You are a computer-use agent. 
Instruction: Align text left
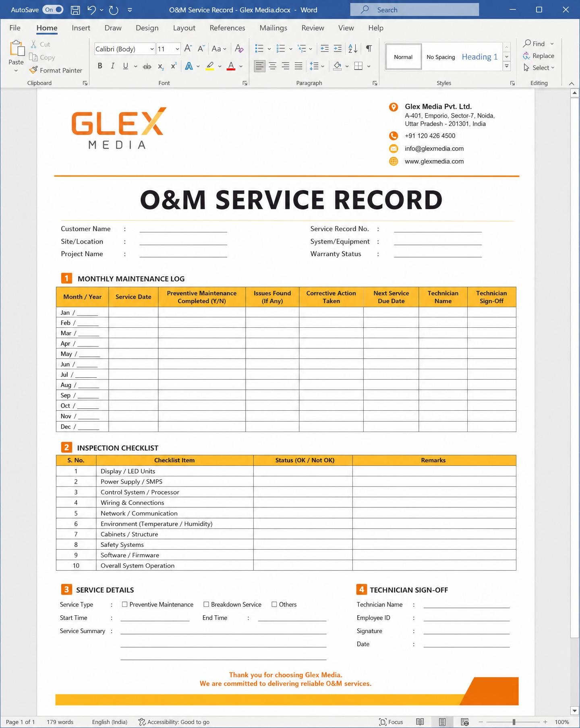coord(260,66)
